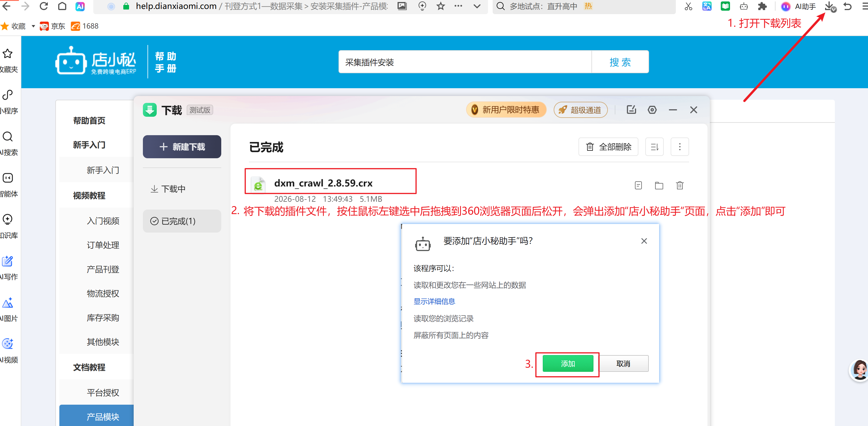Click the undo restore tab icon
The height and width of the screenshot is (426, 868).
pos(848,6)
